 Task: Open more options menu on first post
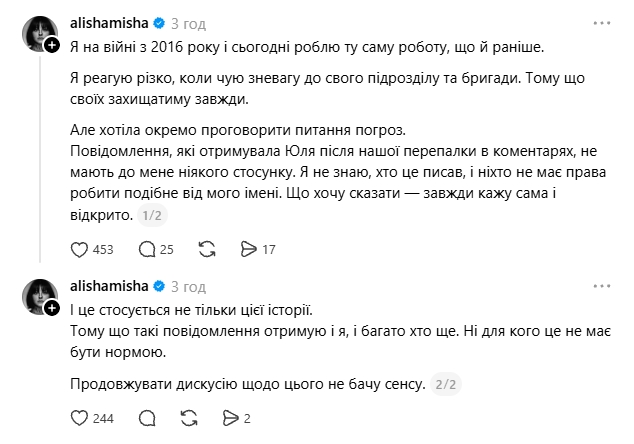tap(602, 23)
